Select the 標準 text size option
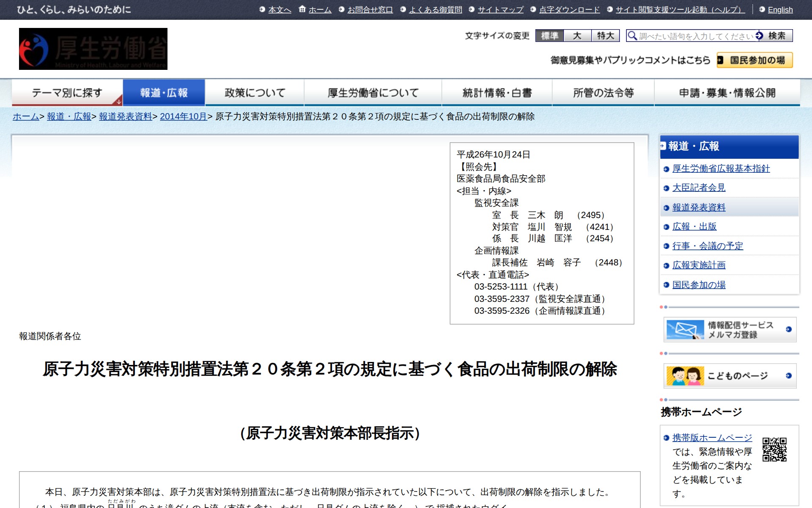This screenshot has height=508, width=812. click(550, 36)
